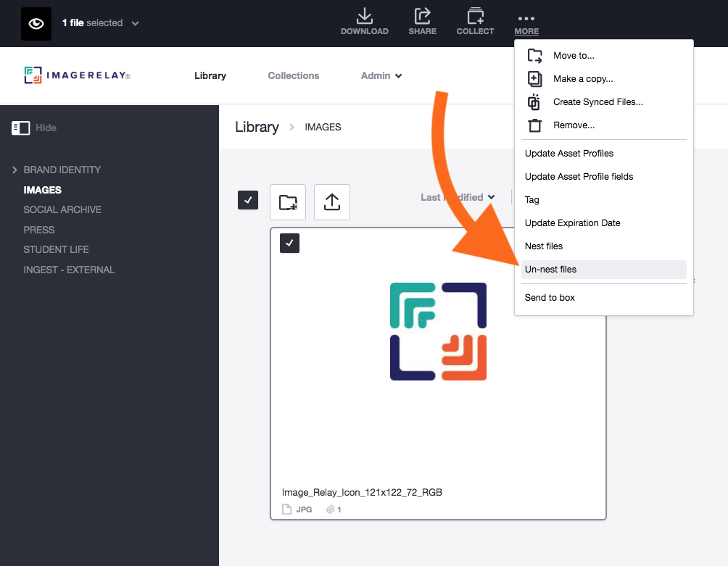This screenshot has height=566, width=728.
Task: Select 'Update Expiration Date' menu item
Action: click(x=603, y=223)
